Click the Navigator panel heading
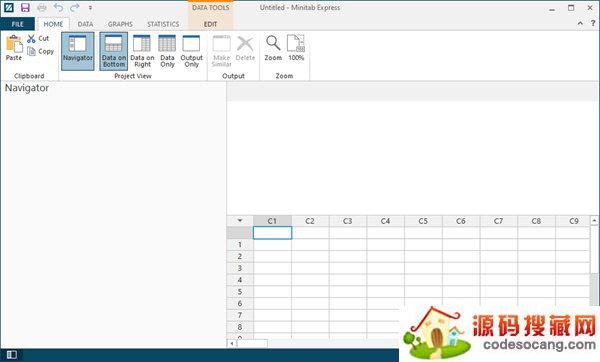600x362 pixels. pos(27,88)
